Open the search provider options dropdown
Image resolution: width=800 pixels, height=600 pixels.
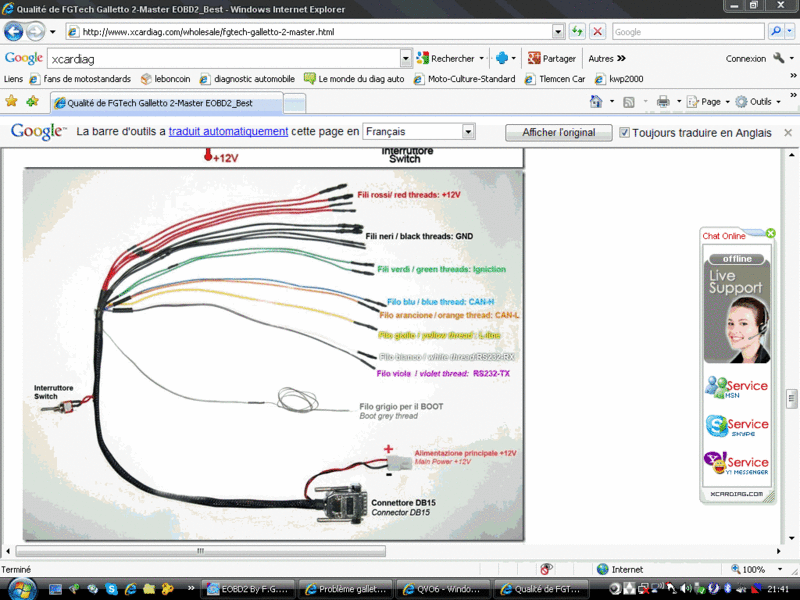point(790,32)
